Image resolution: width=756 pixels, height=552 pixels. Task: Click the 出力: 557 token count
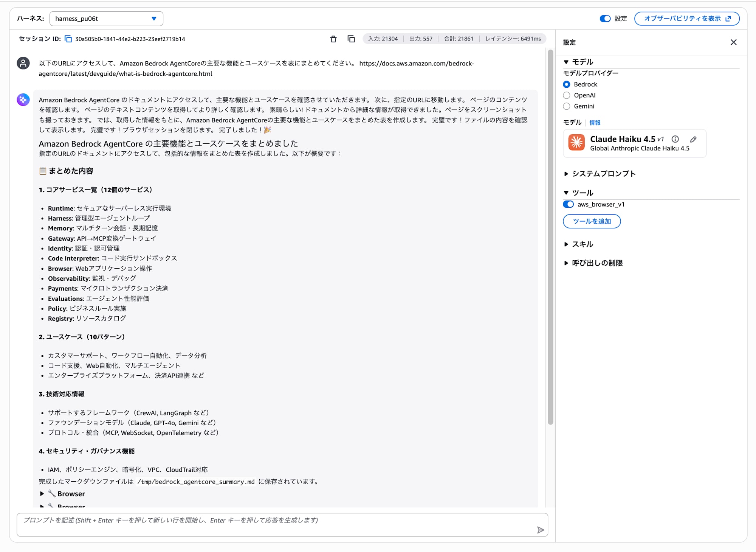(x=421, y=39)
